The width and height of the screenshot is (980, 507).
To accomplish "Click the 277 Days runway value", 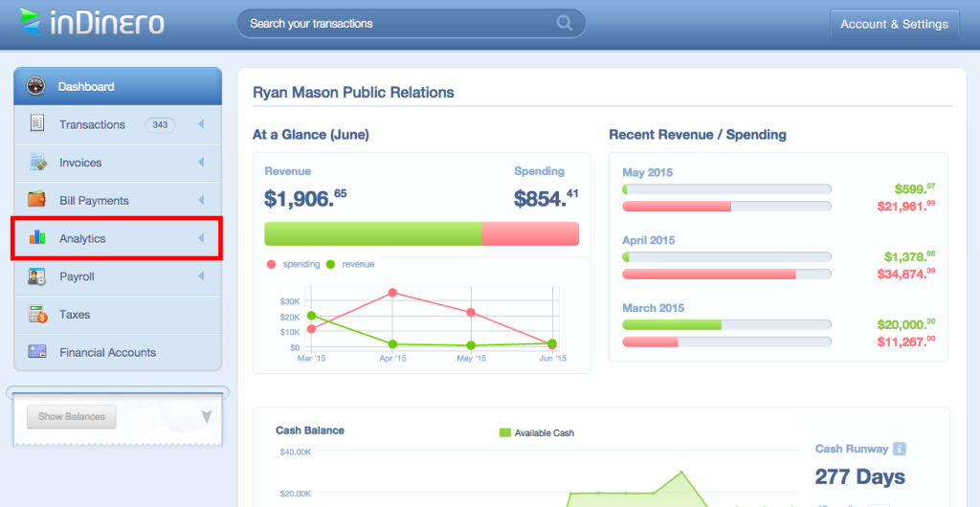I will (860, 477).
